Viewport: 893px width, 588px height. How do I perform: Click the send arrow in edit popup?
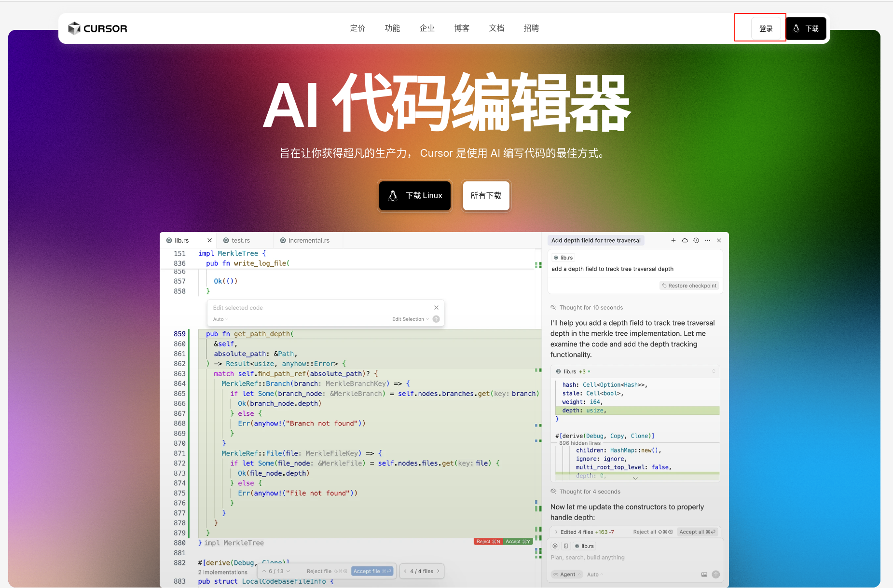pos(436,319)
